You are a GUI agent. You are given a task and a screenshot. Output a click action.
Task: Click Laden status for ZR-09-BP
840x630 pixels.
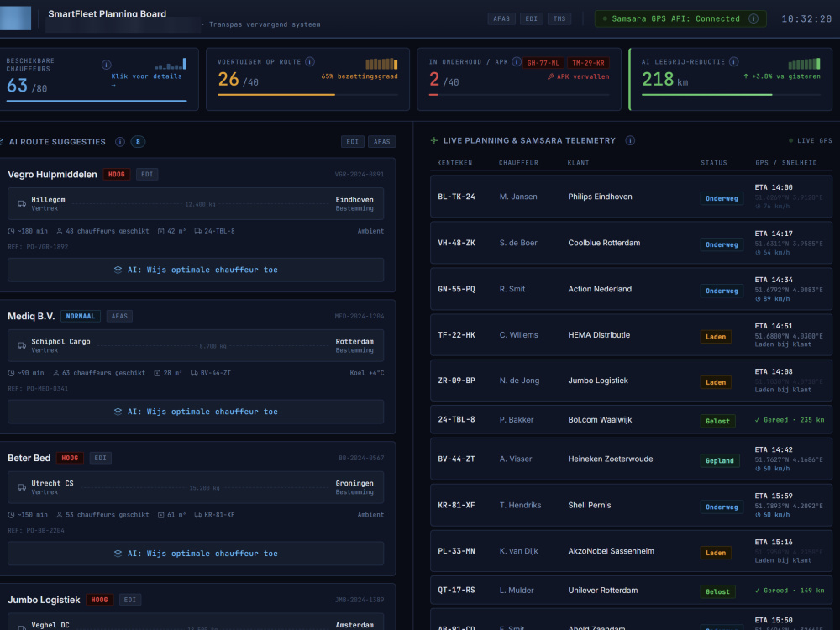pos(716,382)
